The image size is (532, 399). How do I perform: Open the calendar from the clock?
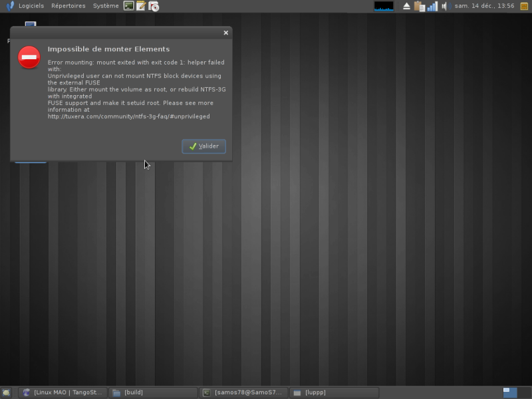484,6
